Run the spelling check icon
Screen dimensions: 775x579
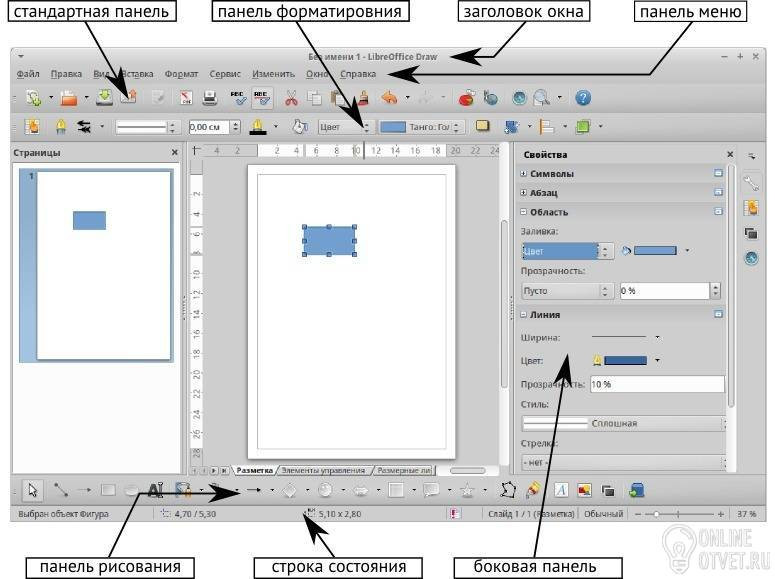tap(238, 97)
